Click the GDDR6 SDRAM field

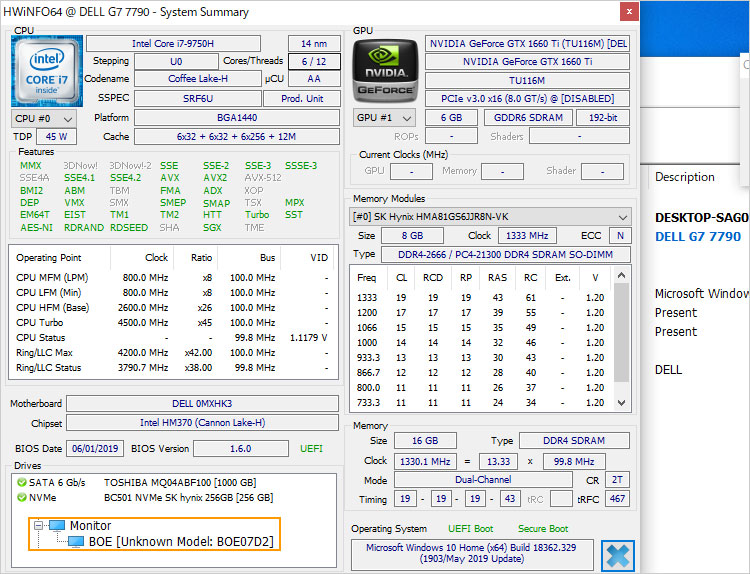coord(528,118)
